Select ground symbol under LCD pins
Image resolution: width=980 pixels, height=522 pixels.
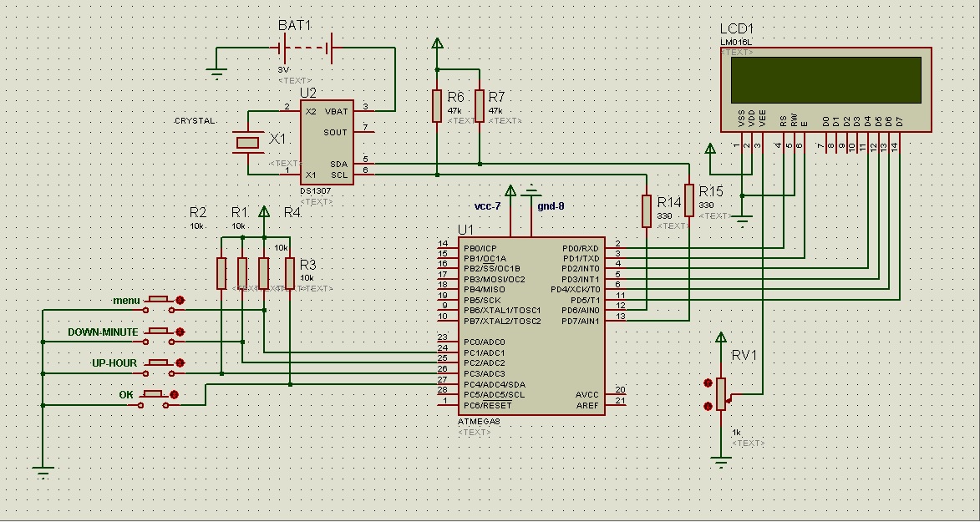[x=742, y=221]
